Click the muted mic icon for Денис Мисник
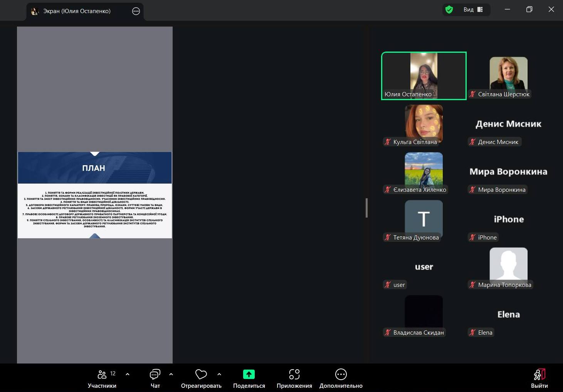 coord(472,142)
